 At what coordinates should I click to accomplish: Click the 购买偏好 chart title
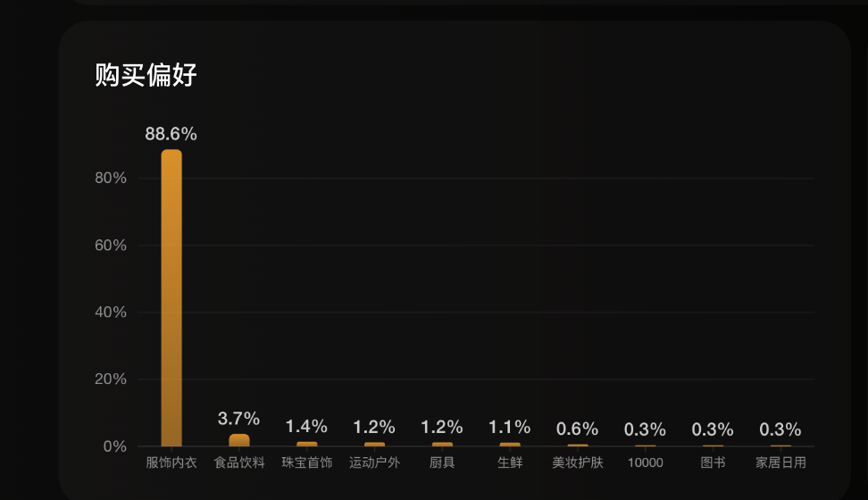[x=146, y=76]
